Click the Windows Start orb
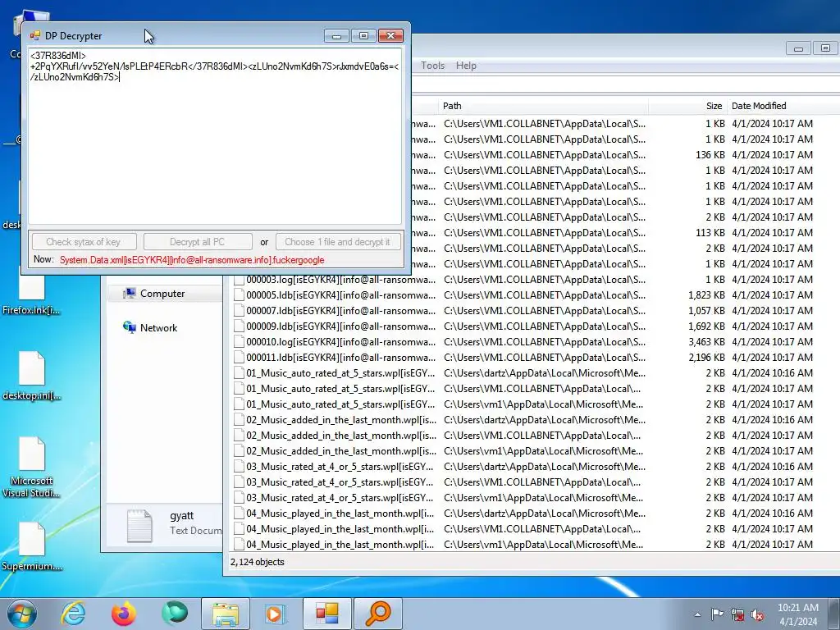The height and width of the screenshot is (630, 840). tap(22, 614)
